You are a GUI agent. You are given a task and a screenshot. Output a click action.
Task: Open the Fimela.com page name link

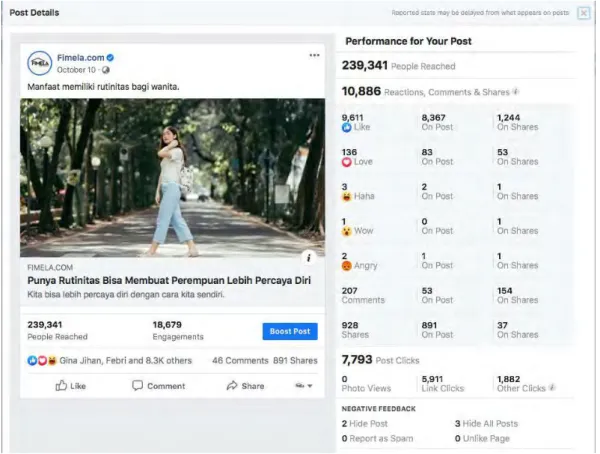tap(81, 58)
